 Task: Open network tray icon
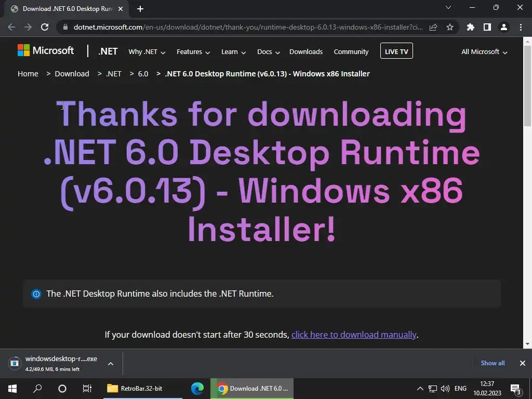coord(433,389)
